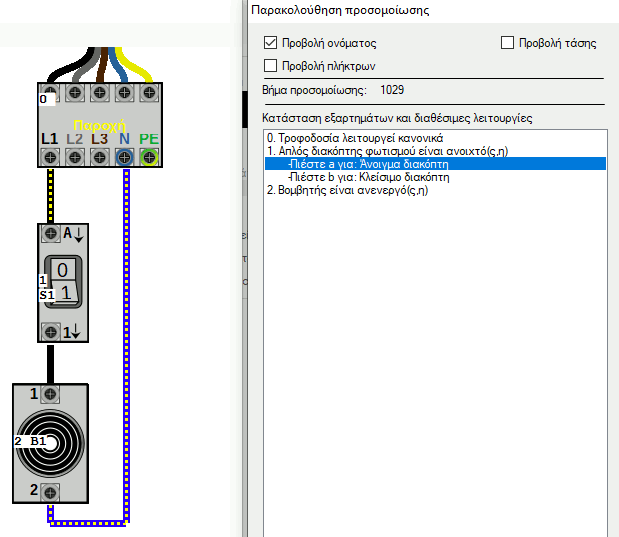This screenshot has height=537, width=619.
Task: Click the N neutral terminal on the supply
Action: pos(125,156)
